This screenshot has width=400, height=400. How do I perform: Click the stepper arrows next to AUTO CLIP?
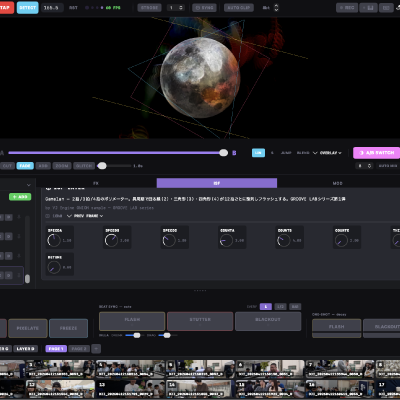pos(276,8)
